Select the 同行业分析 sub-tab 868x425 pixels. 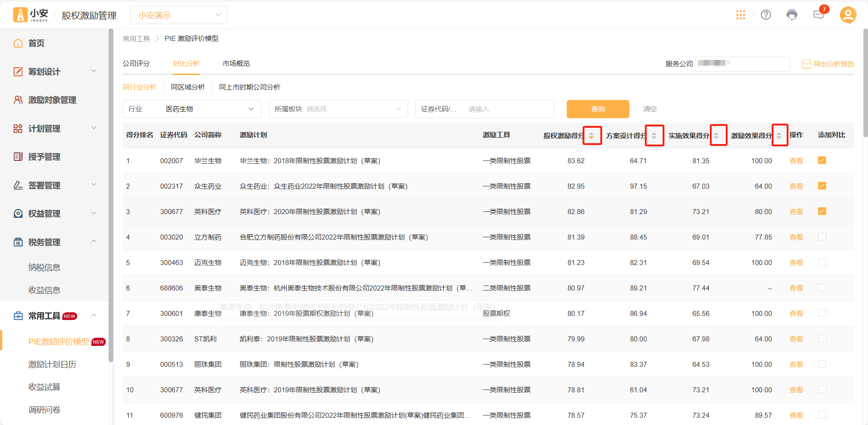(x=140, y=87)
